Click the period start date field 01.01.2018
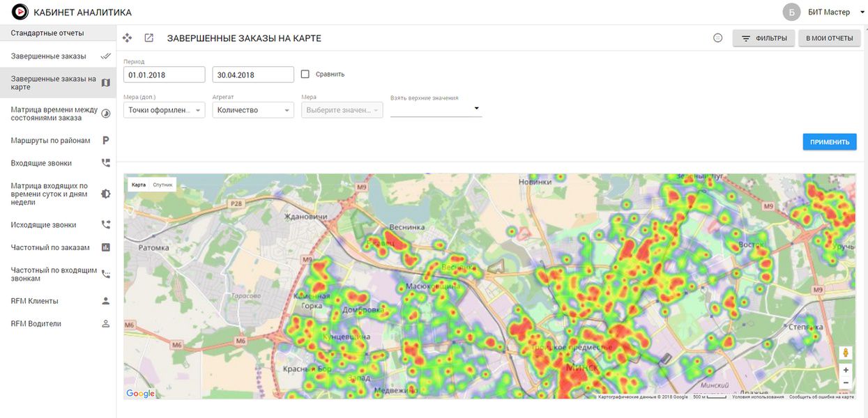 (x=164, y=75)
